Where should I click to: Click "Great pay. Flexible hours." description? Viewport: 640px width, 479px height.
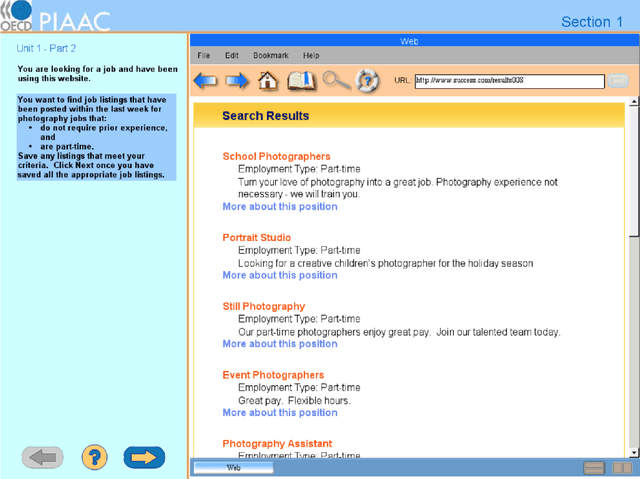[294, 401]
